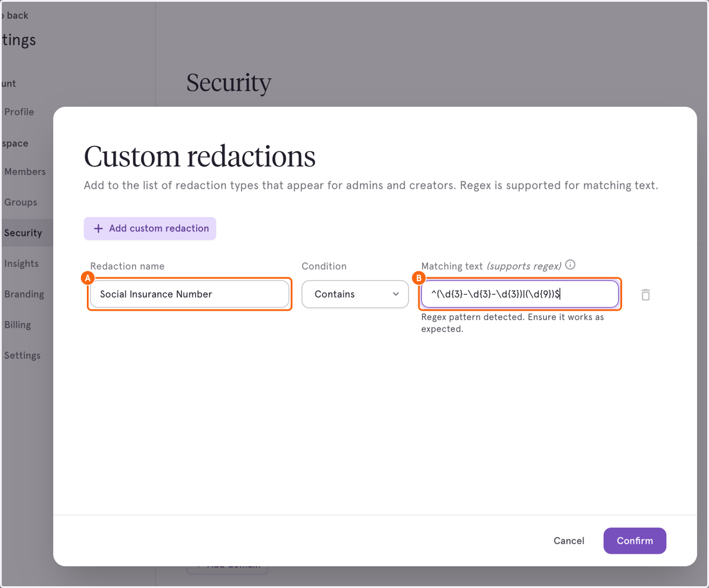Screen dimensions: 709x588
Task: Delete the Social Insurance Number redaction via trash icon
Action: (x=645, y=295)
